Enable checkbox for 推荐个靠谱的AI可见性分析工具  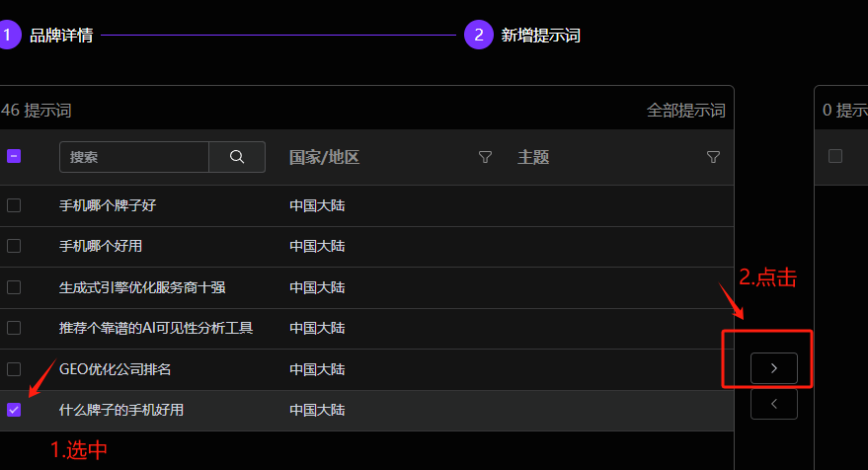(14, 328)
